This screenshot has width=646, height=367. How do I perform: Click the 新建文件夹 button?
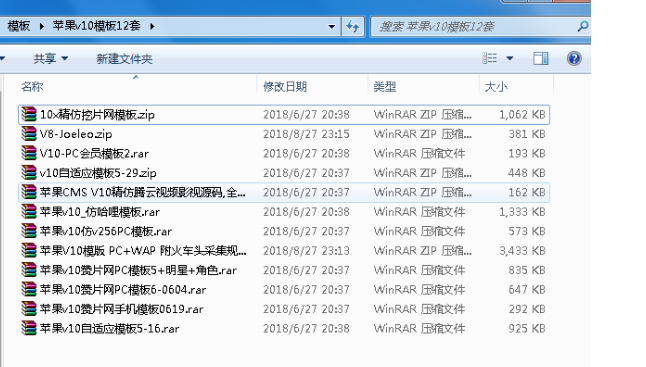point(124,59)
